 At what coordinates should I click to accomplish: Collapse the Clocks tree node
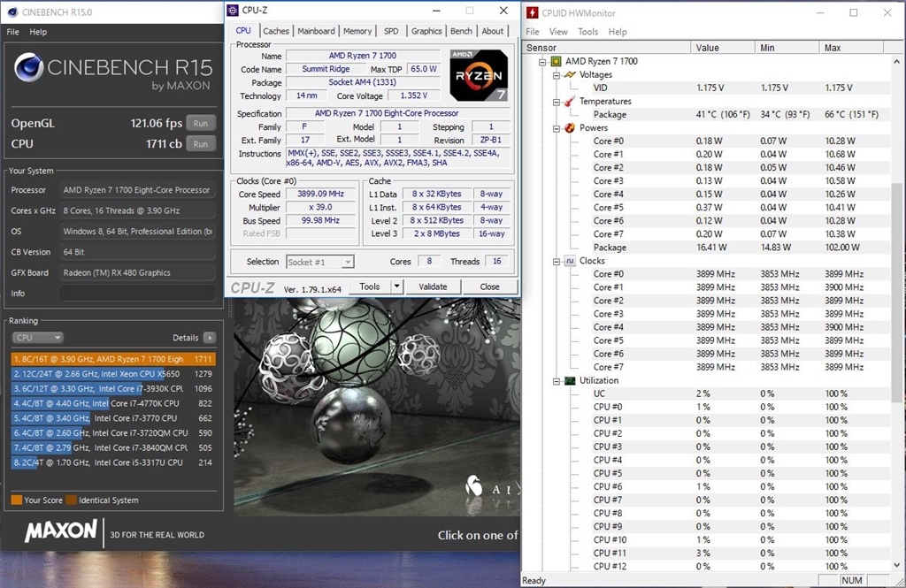point(556,262)
